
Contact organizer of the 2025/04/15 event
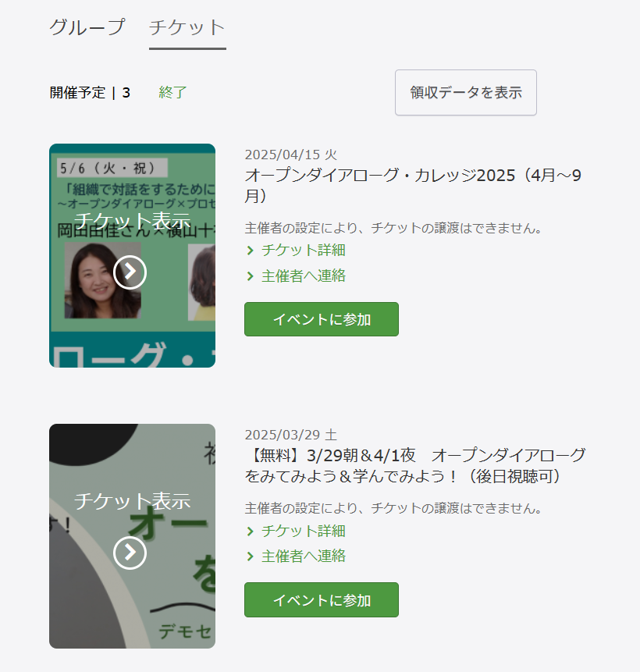point(303,276)
